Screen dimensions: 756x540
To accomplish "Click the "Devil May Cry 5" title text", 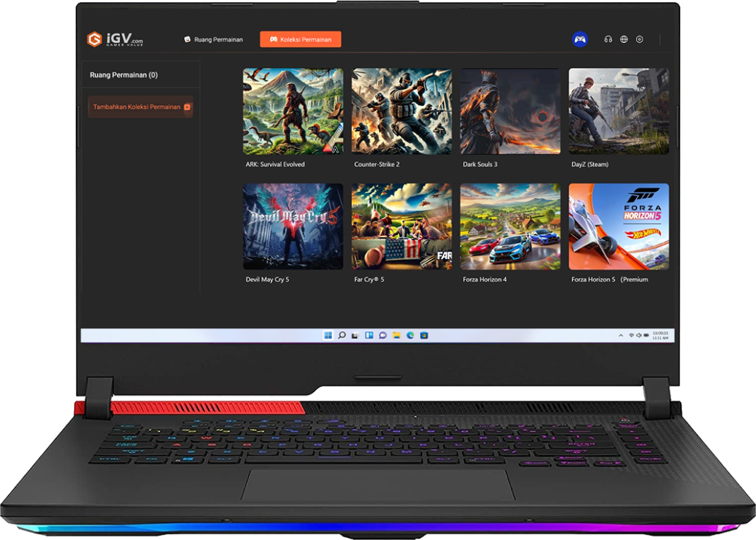I will pos(267,280).
